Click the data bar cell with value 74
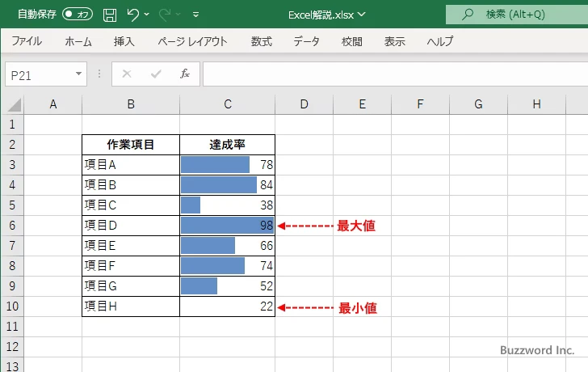 [x=228, y=266]
